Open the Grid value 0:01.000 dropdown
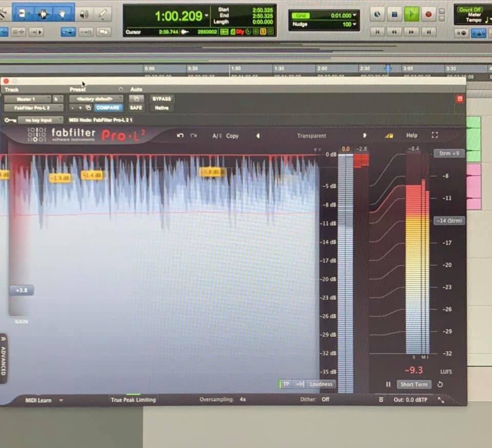 [355, 15]
